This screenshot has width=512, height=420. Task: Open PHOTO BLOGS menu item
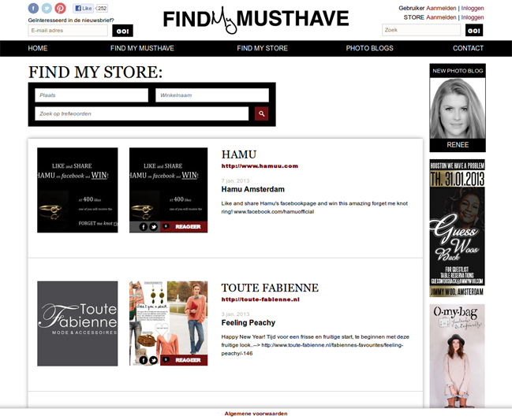click(370, 48)
